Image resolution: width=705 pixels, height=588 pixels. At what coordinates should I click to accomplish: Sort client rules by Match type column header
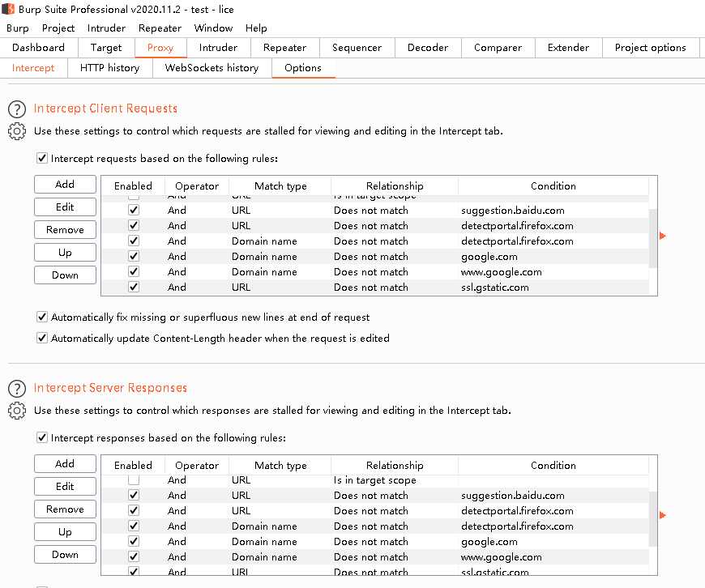280,185
